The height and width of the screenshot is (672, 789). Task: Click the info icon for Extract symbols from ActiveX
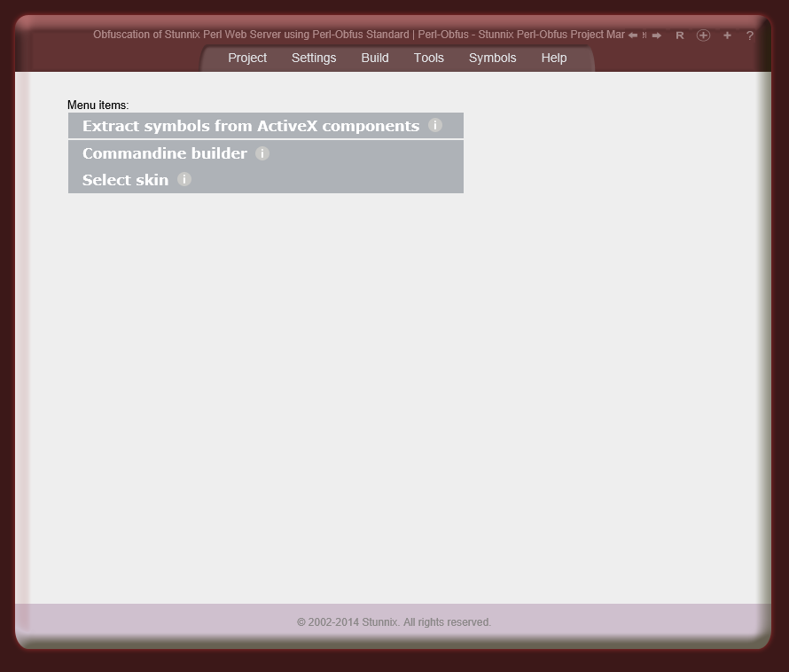435,126
